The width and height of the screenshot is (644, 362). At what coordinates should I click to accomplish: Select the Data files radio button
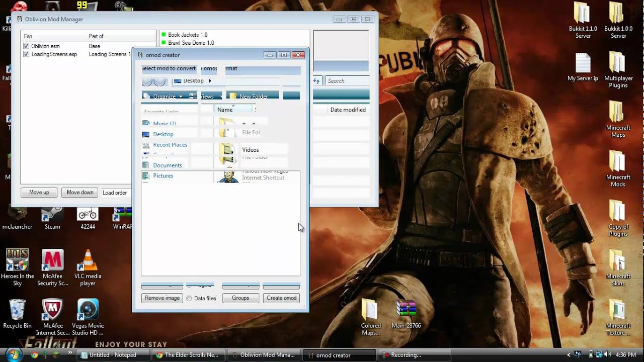click(189, 299)
